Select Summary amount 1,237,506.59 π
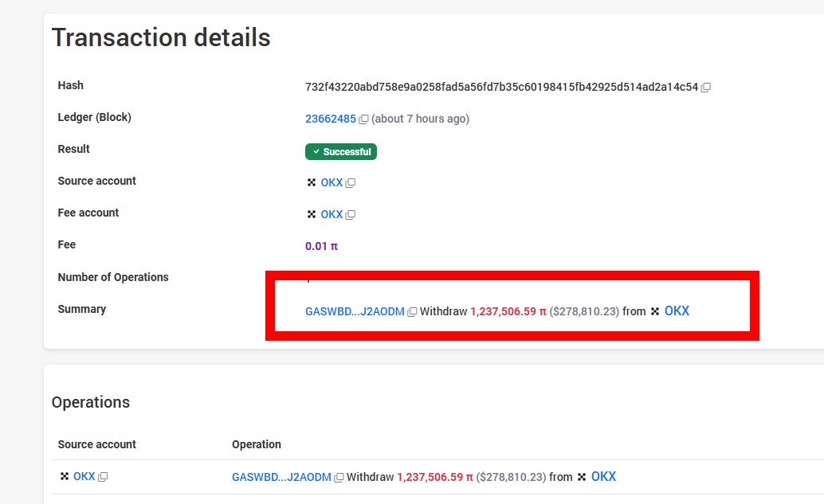 click(x=508, y=311)
